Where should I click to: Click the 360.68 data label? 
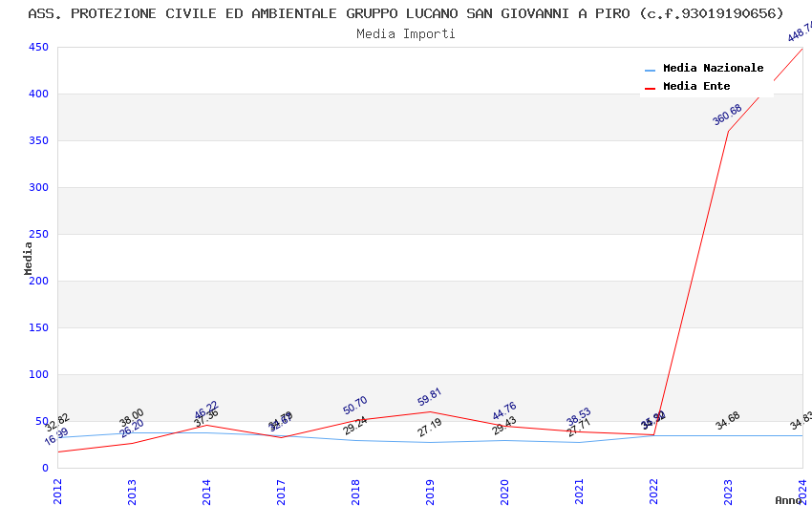click(x=727, y=115)
